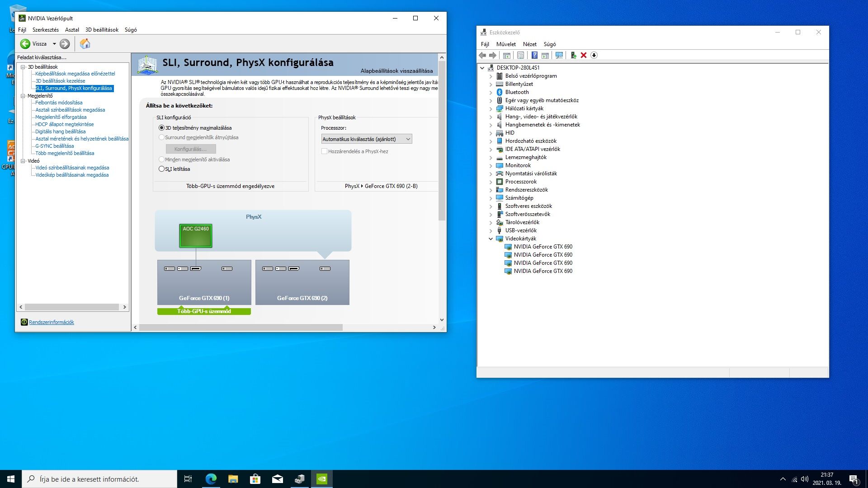Select Surround megjelenítők átnyújtása radio option

click(161, 137)
